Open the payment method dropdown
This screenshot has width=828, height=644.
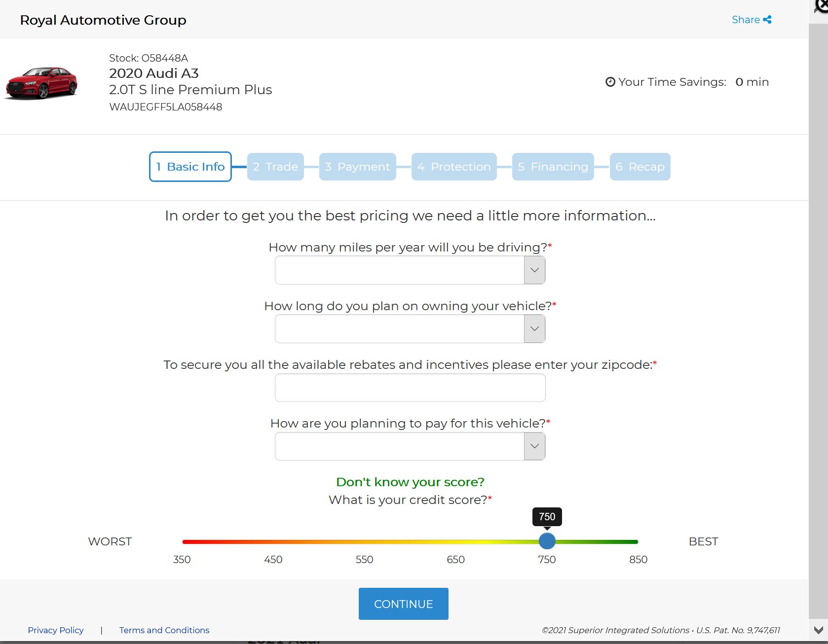coord(410,446)
